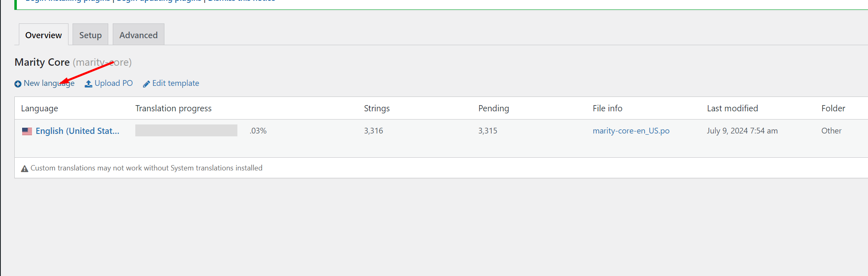The image size is (868, 276).
Task: Open the Advanced tab
Action: (139, 34)
